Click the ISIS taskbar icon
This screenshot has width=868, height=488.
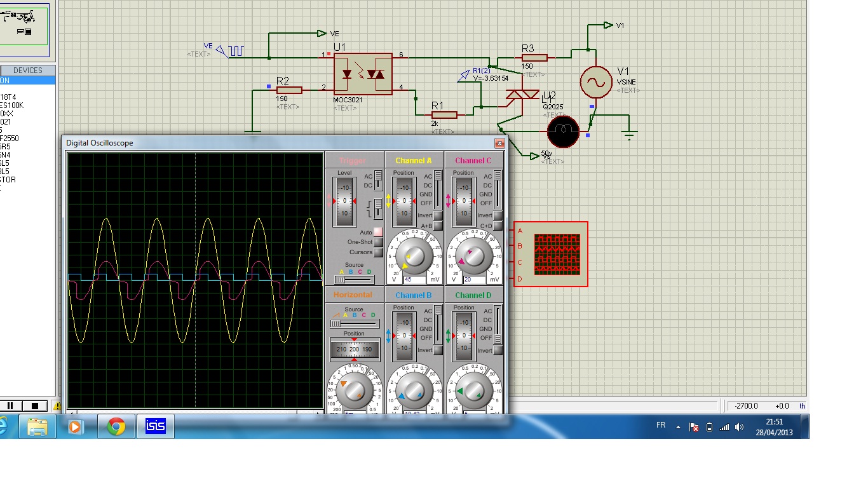click(x=156, y=426)
